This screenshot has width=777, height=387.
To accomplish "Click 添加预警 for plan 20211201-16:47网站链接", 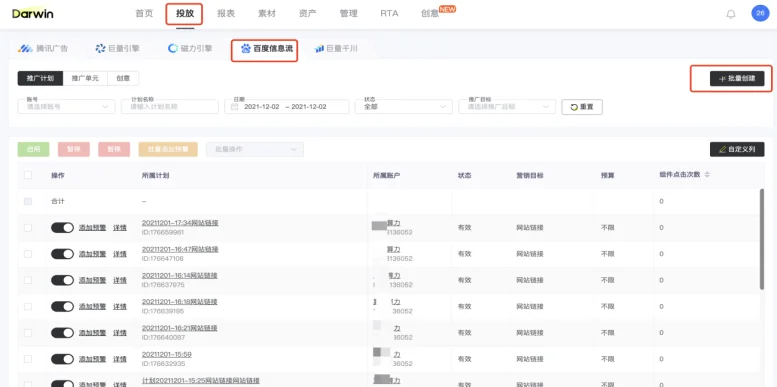I will 93,254.
